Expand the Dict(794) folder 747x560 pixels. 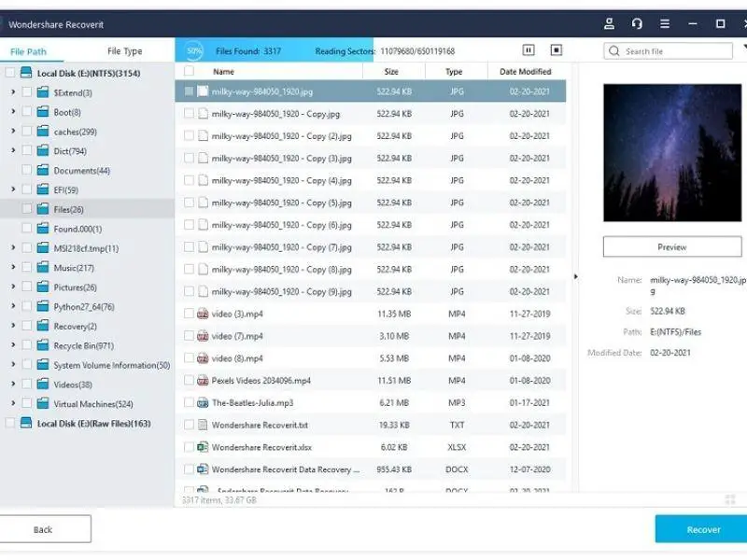(x=13, y=150)
